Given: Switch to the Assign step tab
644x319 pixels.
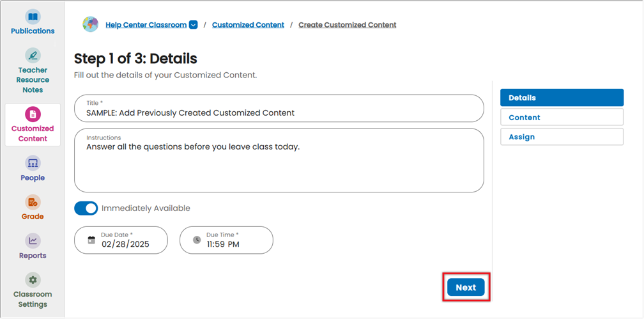Looking at the screenshot, I should 562,137.
